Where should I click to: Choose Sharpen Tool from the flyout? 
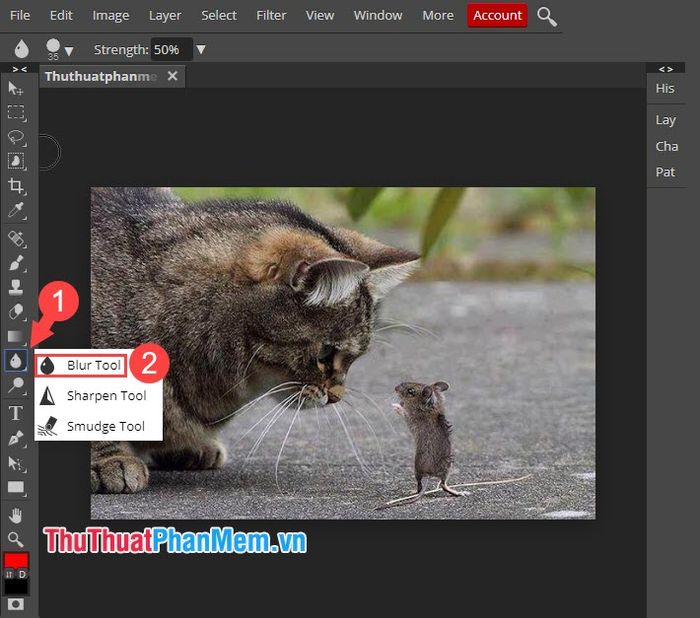(98, 396)
